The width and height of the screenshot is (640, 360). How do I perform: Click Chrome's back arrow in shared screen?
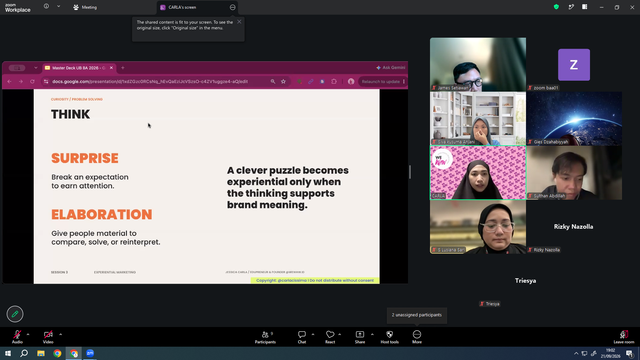pos(9,82)
